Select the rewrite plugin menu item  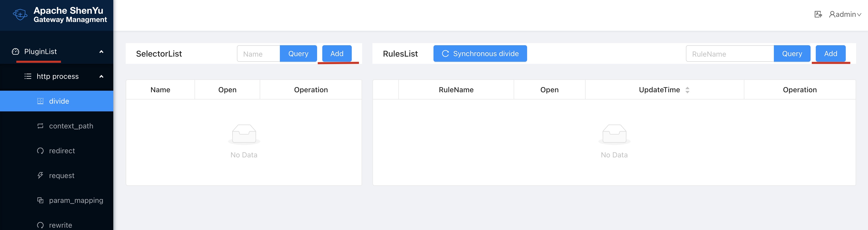coord(61,225)
